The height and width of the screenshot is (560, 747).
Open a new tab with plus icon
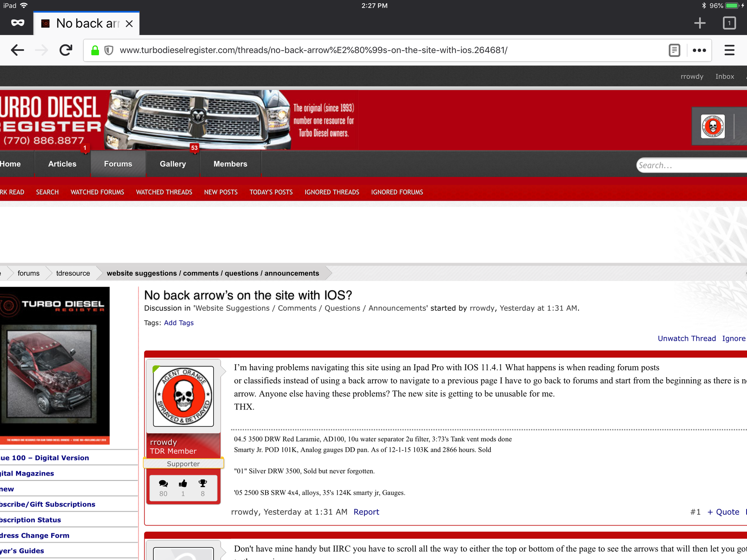(700, 23)
